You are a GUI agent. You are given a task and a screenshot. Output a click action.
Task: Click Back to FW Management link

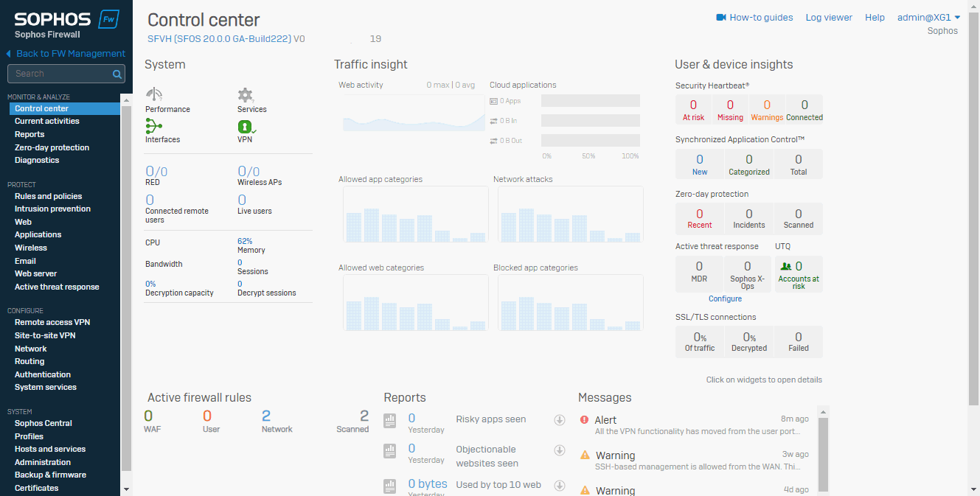point(71,54)
